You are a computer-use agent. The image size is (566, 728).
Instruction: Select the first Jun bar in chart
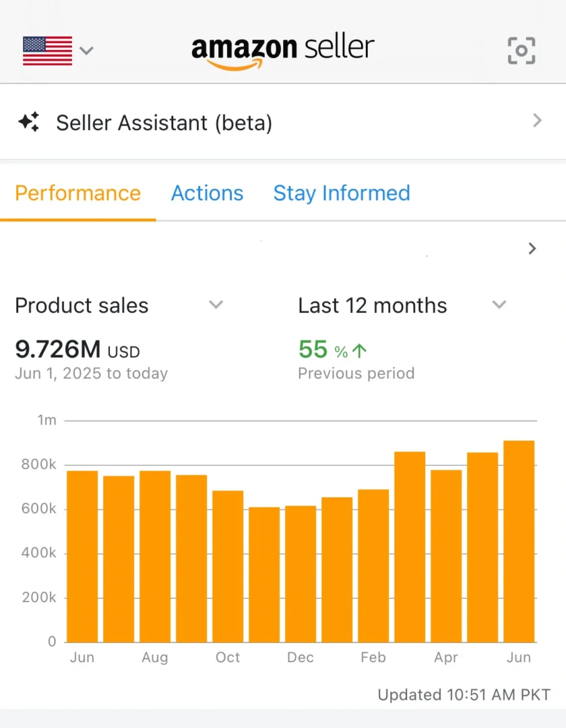82,556
